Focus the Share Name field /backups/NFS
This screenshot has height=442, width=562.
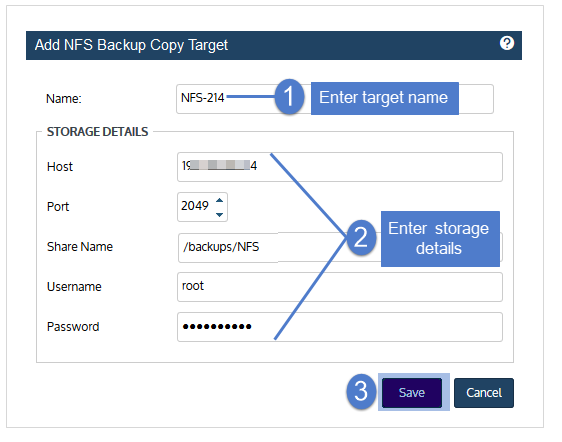point(340,247)
